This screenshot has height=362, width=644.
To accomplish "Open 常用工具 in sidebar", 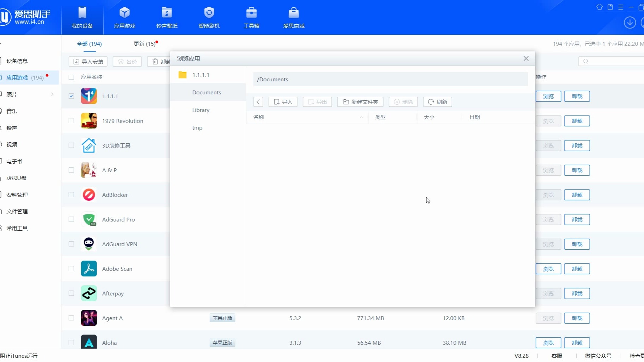I will pos(17,228).
